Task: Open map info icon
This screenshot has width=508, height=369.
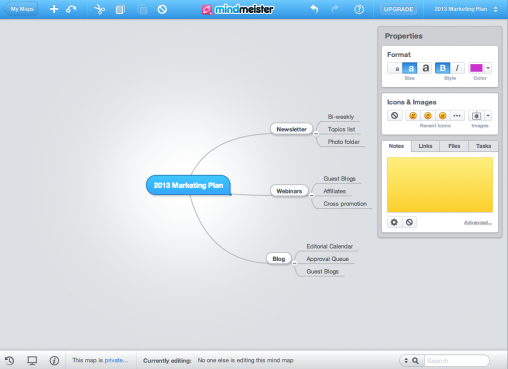Action: coord(54,360)
